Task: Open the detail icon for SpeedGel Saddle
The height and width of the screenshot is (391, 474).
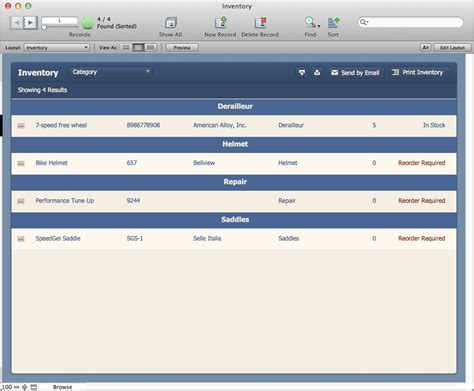Action: point(21,239)
